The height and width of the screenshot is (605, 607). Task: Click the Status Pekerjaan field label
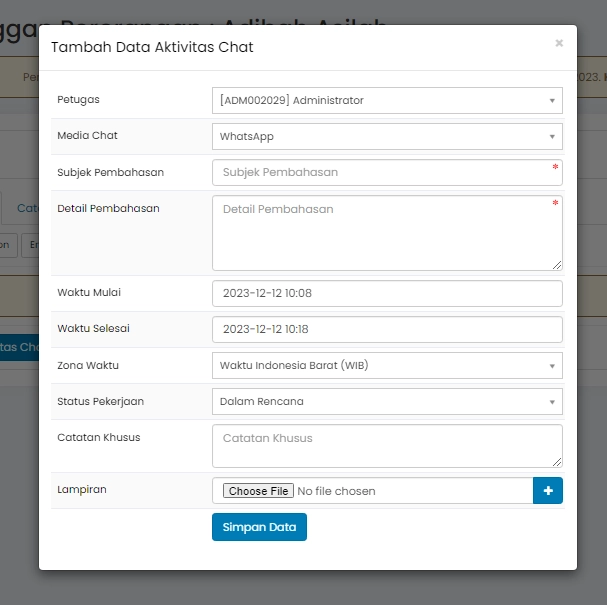point(100,401)
